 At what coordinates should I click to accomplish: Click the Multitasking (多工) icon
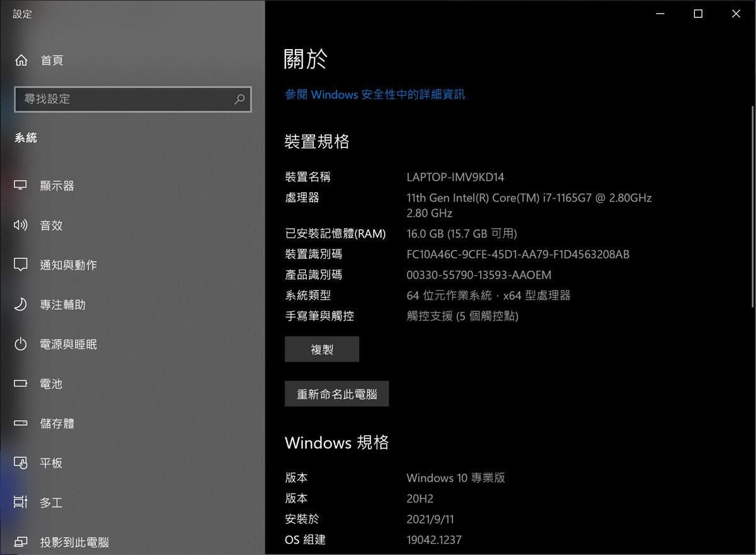point(21,503)
